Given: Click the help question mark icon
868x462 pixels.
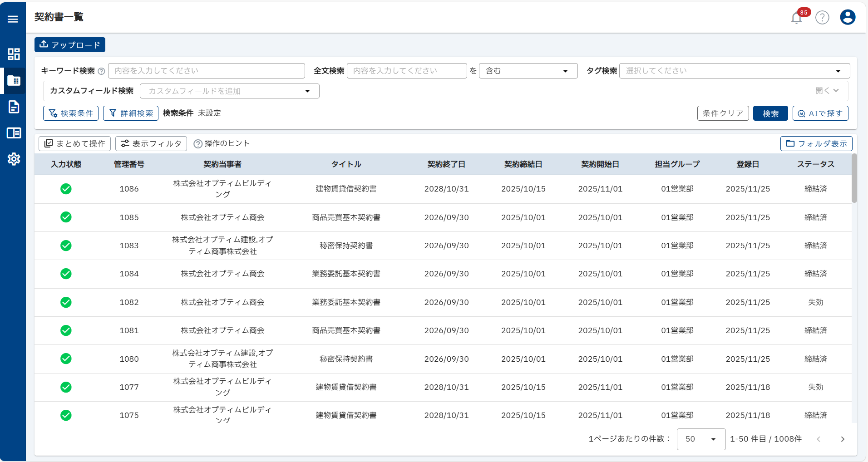Looking at the screenshot, I should click(x=822, y=18).
